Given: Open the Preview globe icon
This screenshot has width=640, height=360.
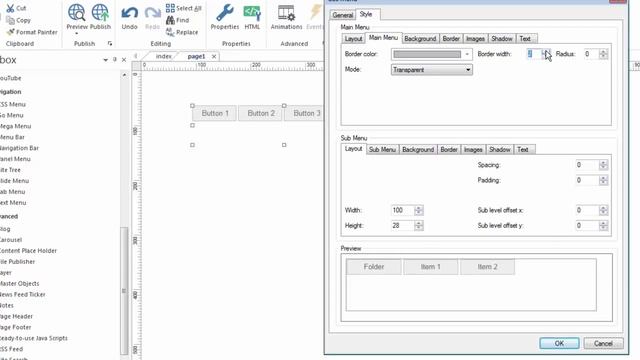Looking at the screenshot, I should tap(77, 12).
